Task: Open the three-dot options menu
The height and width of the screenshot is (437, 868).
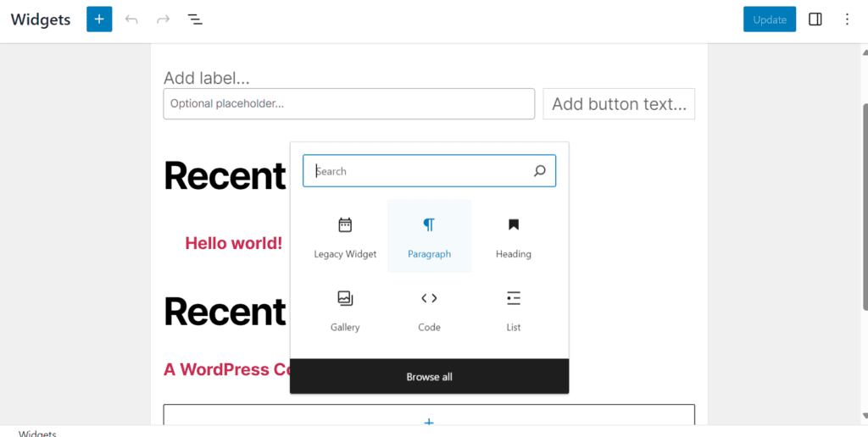Action: 847,19
